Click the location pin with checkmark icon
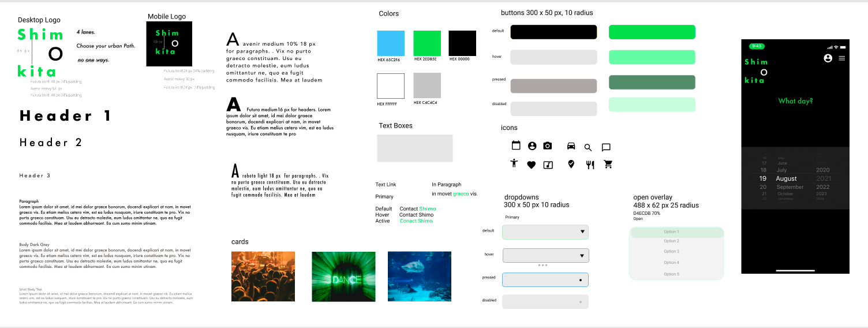Screen dimensions: 868x328 571,164
